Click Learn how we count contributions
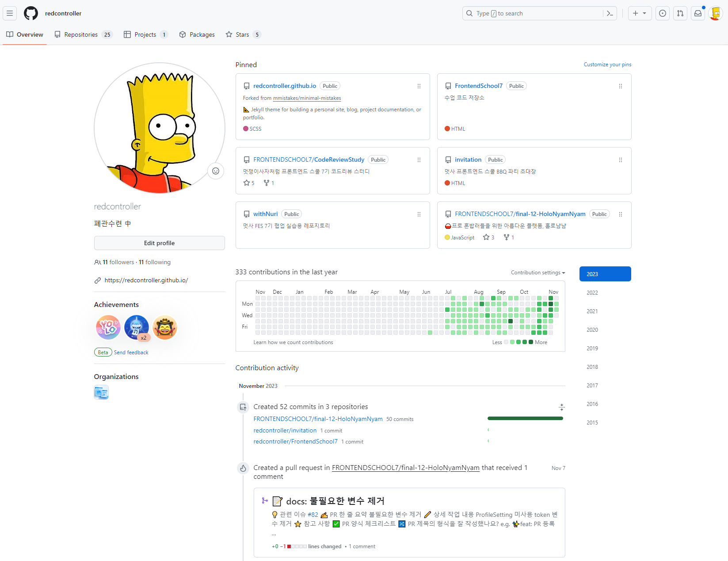The image size is (728, 561). tap(293, 342)
